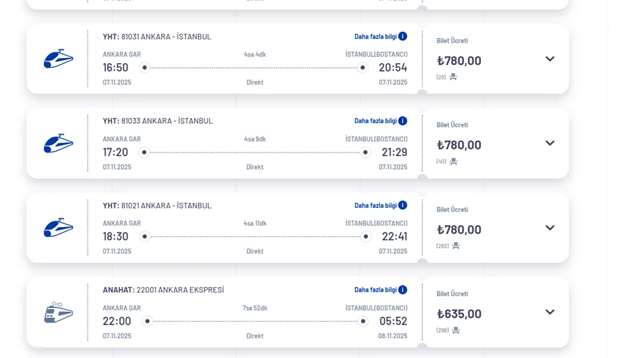Select the ₺780,00 price for train 81021
644x358 pixels.
tap(459, 230)
